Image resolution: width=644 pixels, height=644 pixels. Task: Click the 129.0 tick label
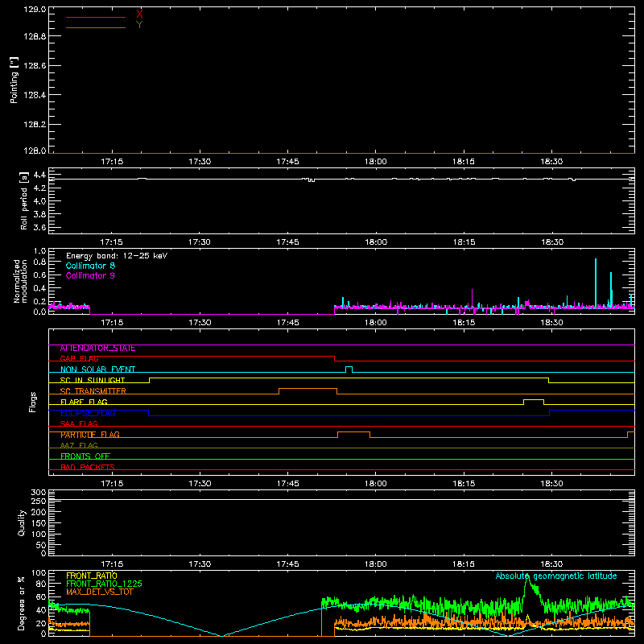pos(35,10)
